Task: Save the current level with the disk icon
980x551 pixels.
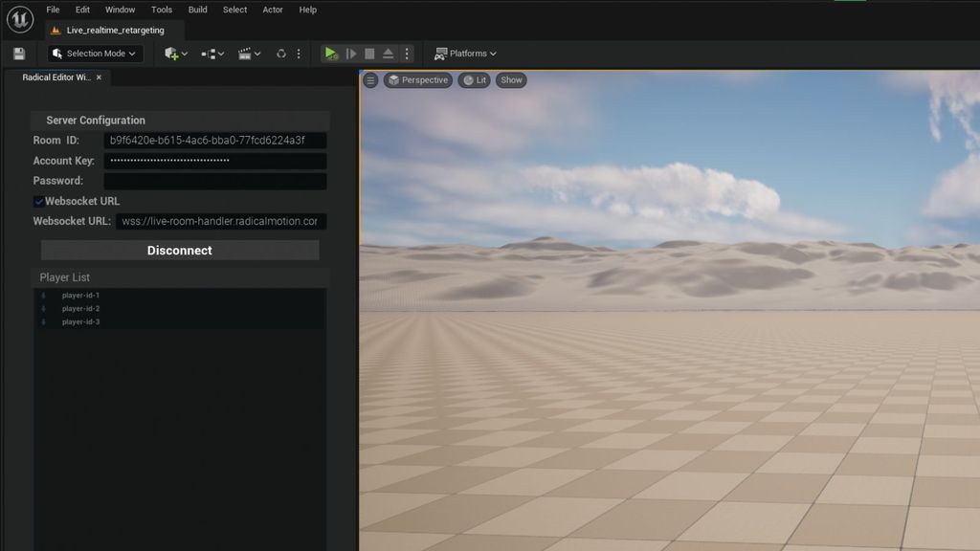Action: tap(17, 53)
